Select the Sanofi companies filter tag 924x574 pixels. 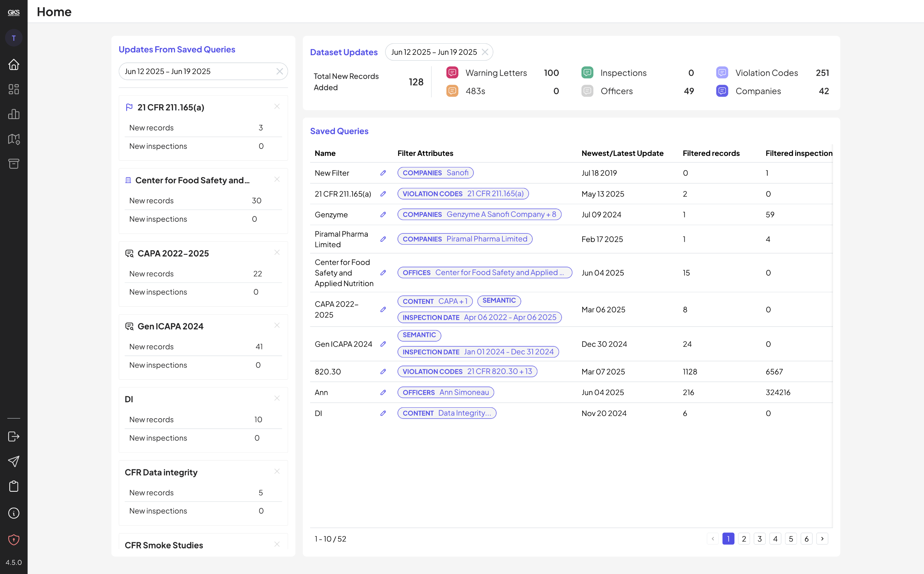pyautogui.click(x=435, y=173)
